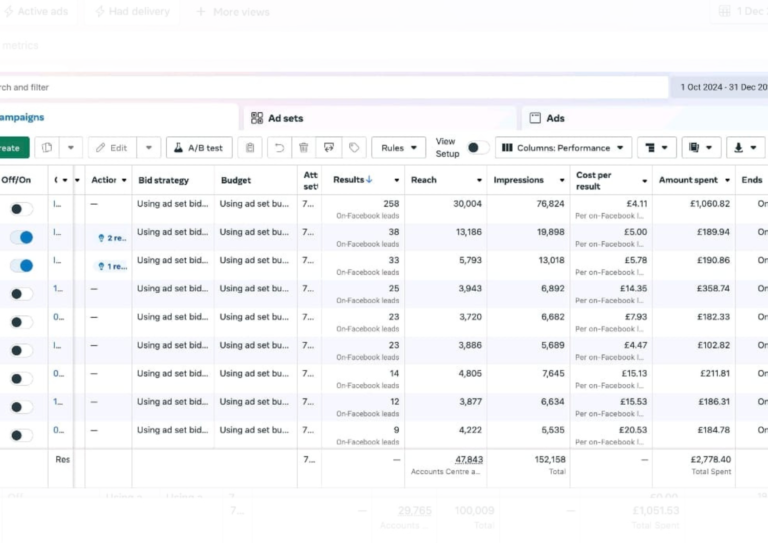Click the A/B test button
The height and width of the screenshot is (543, 768).
[199, 148]
